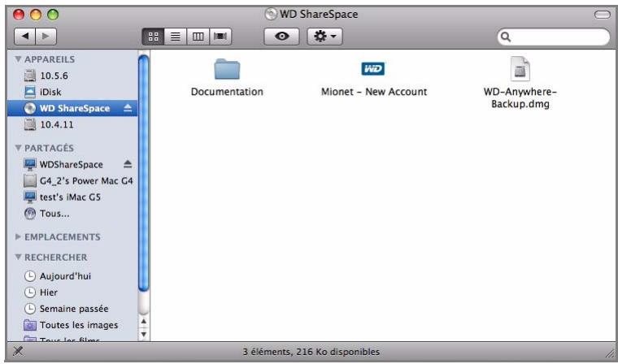Click the window resize grip corner
618x364 pixels.
[609, 353]
